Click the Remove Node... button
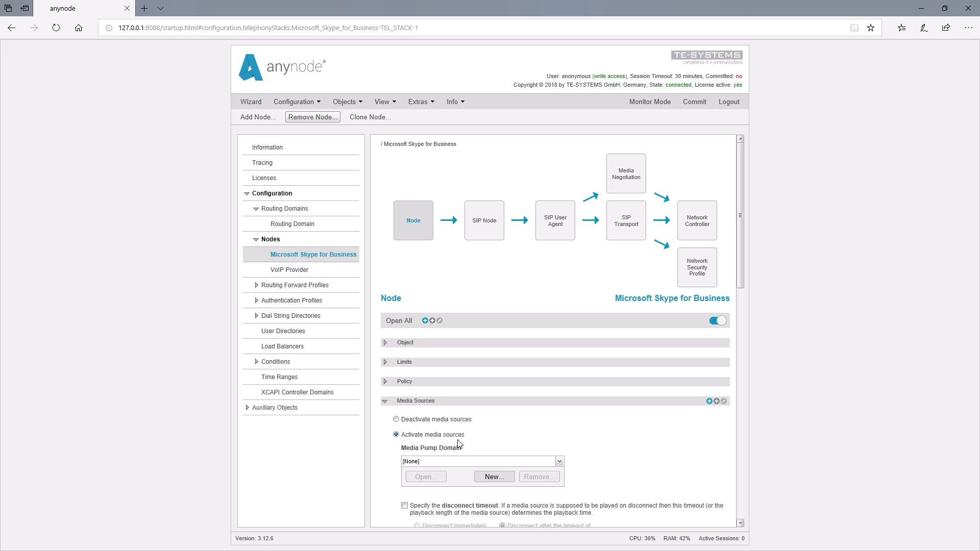The width and height of the screenshot is (980, 551). [x=313, y=117]
